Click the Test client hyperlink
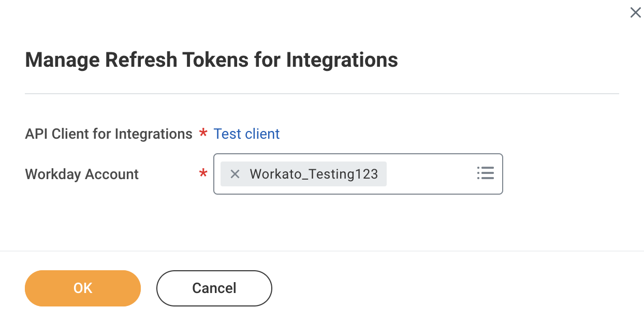This screenshot has width=644, height=322. (x=246, y=134)
